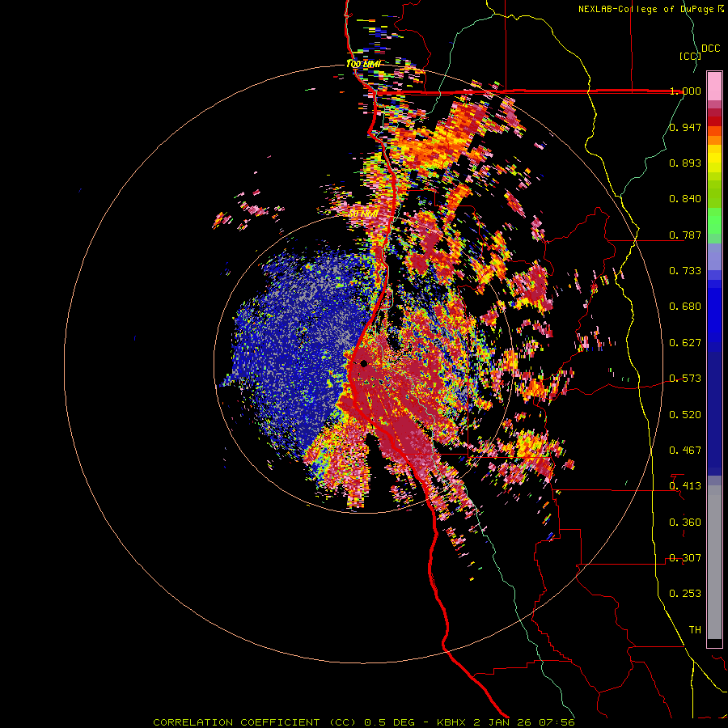Click the large gray lower segment of the color bar

pyautogui.click(x=714, y=562)
